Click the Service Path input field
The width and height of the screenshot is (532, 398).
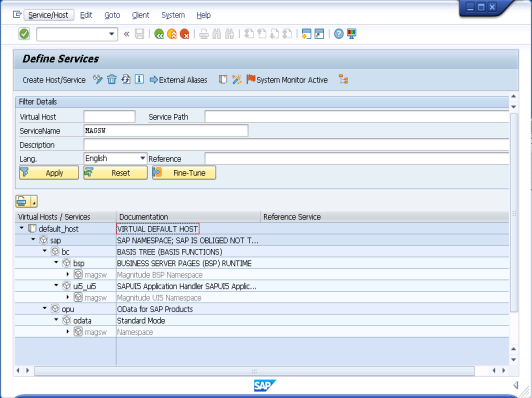(x=356, y=117)
